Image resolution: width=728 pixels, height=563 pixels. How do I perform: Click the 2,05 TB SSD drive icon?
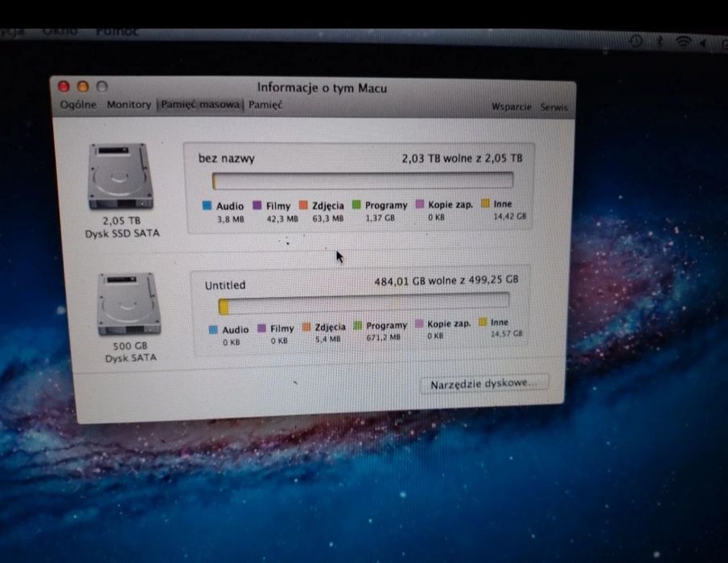coord(120,176)
